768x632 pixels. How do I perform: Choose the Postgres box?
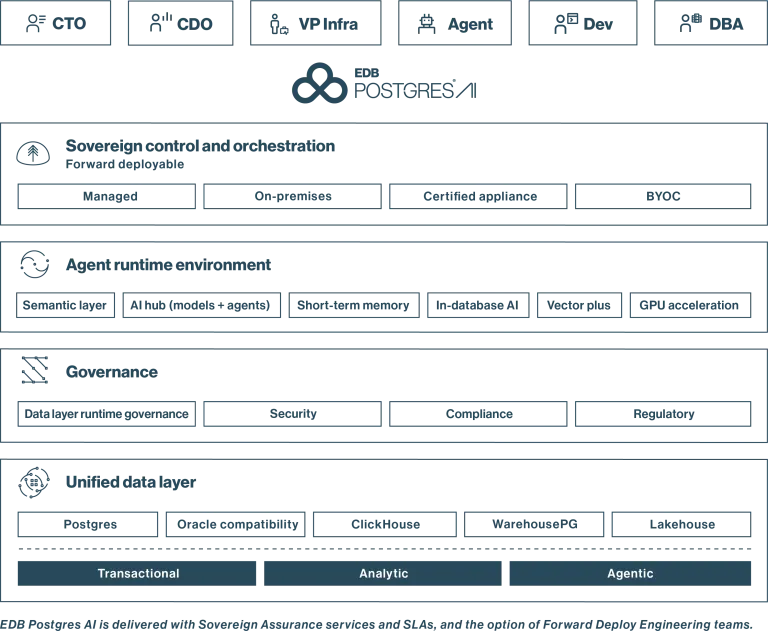(88, 524)
